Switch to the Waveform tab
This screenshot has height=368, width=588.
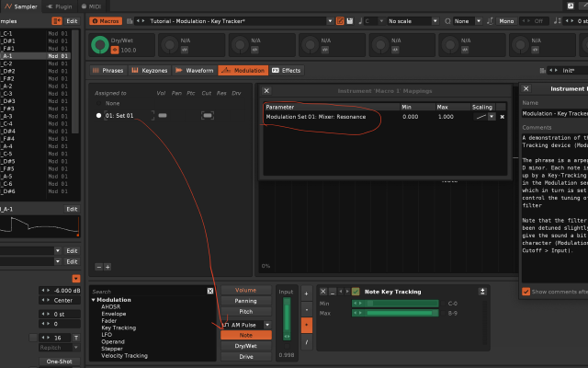195,70
